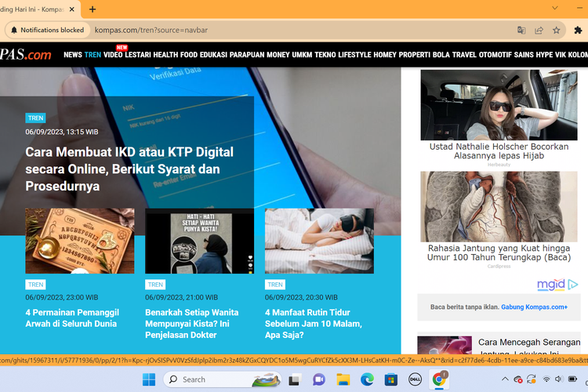Open the Chrome extensions puzzle icon
The image size is (588, 392).
579,30
